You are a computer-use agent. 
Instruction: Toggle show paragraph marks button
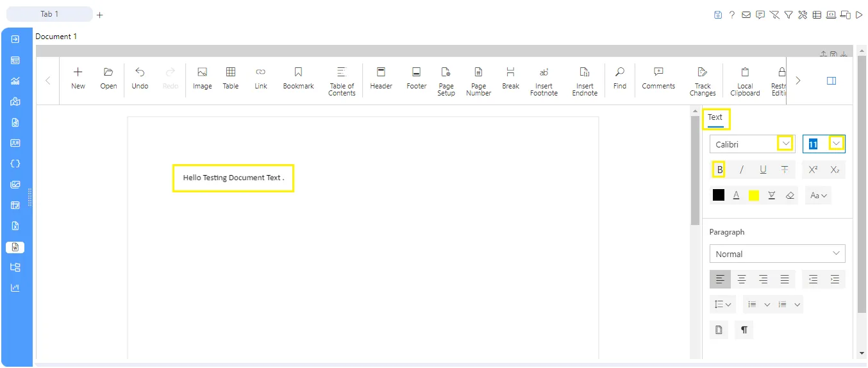pos(744,330)
